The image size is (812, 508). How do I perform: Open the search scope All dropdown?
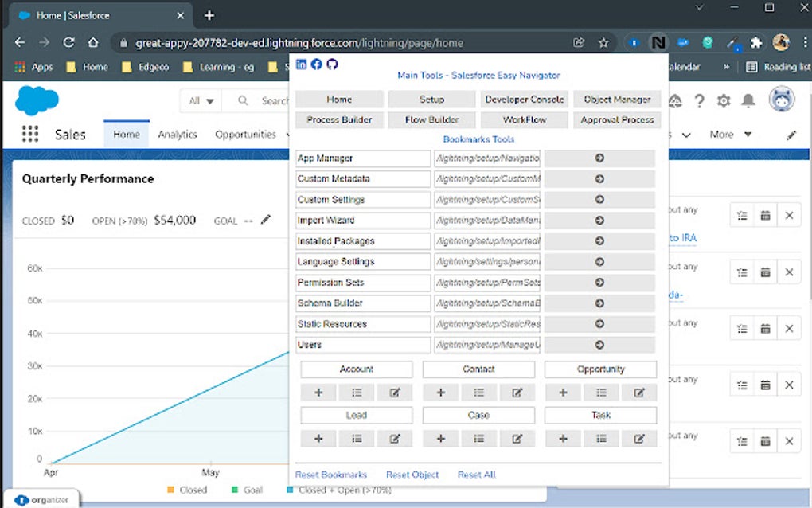[199, 101]
